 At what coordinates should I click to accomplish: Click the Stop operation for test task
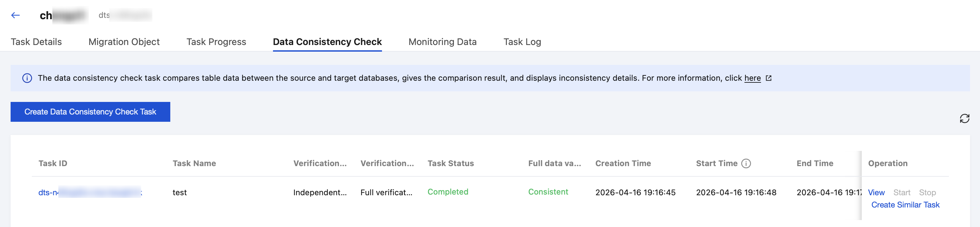927,192
